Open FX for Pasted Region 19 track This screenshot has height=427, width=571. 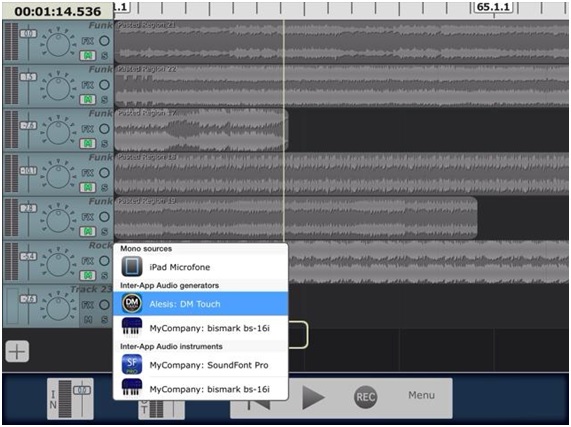pos(88,217)
